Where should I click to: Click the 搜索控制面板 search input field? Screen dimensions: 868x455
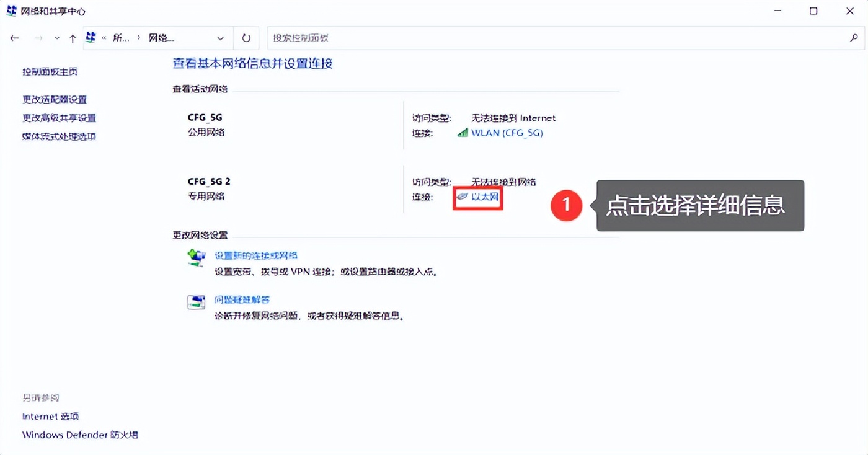click(434, 37)
